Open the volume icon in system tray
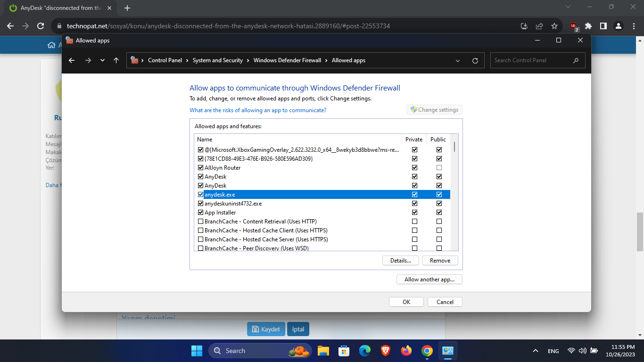 coord(582,351)
